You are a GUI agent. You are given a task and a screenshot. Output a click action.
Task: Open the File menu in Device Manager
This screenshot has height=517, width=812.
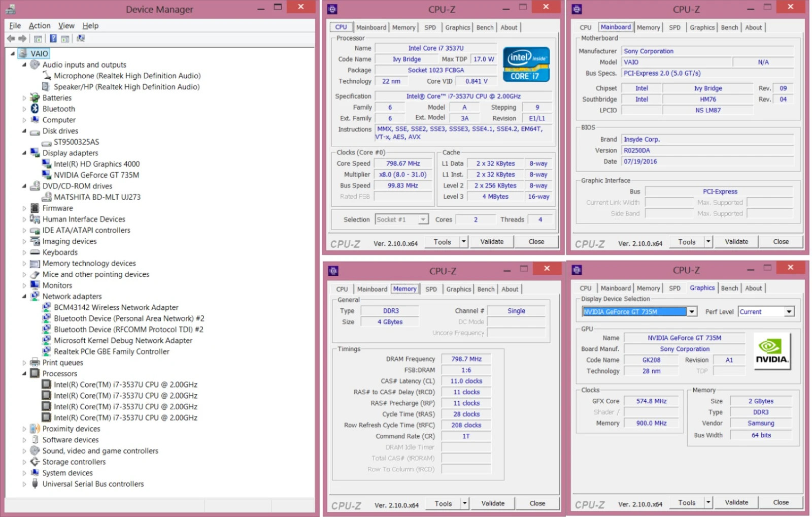coord(15,25)
